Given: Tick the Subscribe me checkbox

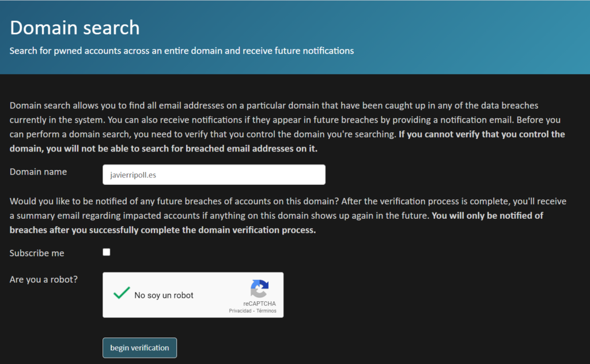Looking at the screenshot, I should pyautogui.click(x=107, y=252).
